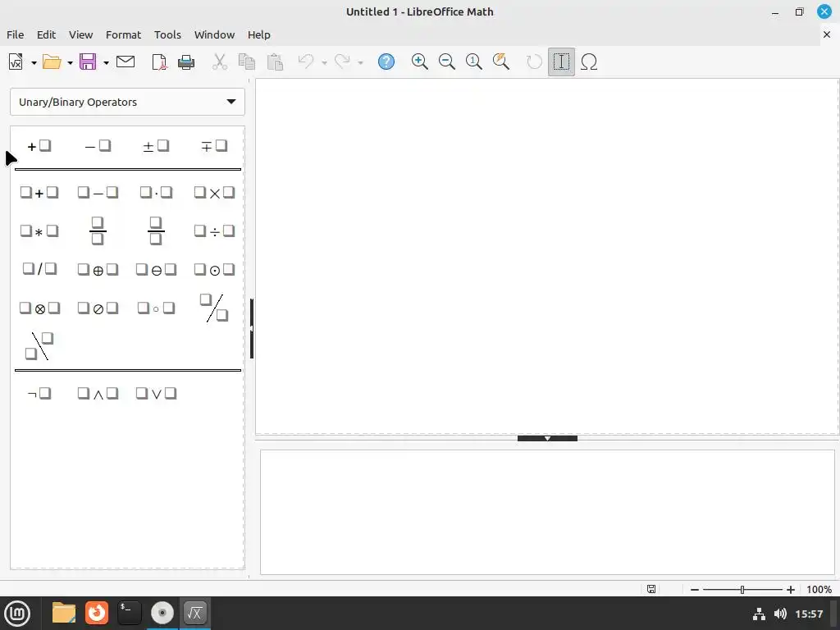The height and width of the screenshot is (630, 840).
Task: Click the Zoom Out magnifier icon
Action: (x=447, y=62)
